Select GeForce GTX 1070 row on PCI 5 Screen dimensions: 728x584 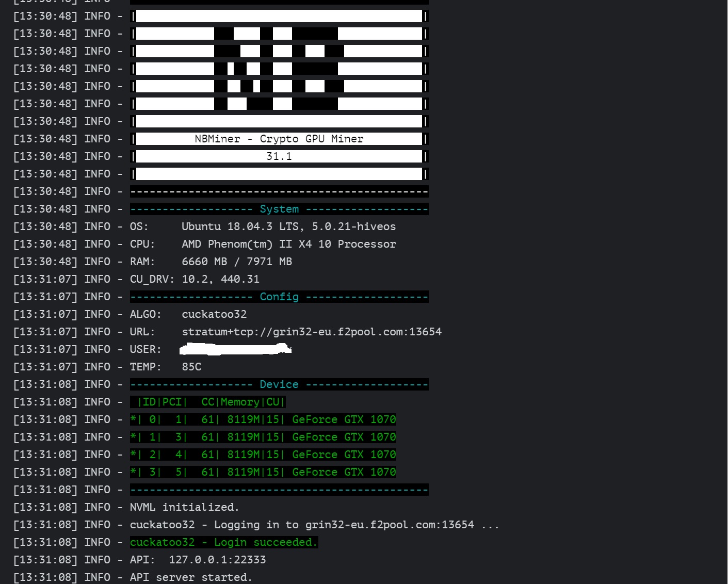tap(263, 472)
